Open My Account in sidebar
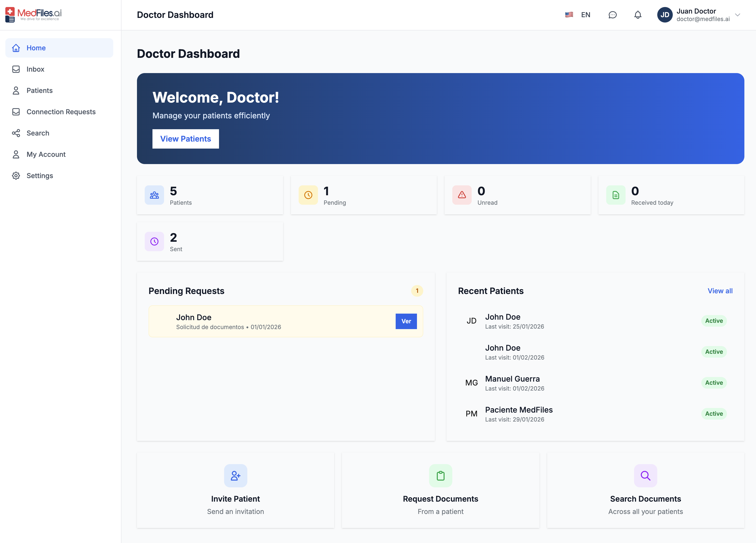The width and height of the screenshot is (756, 543). [x=59, y=154]
